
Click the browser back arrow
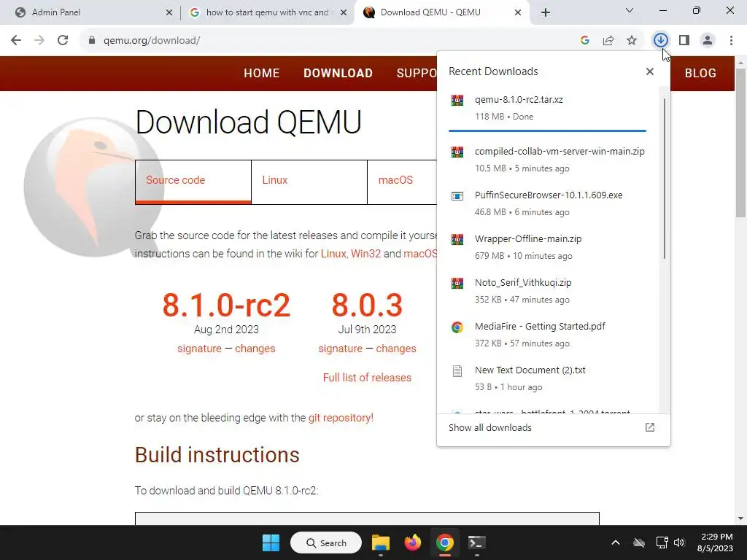pos(16,41)
